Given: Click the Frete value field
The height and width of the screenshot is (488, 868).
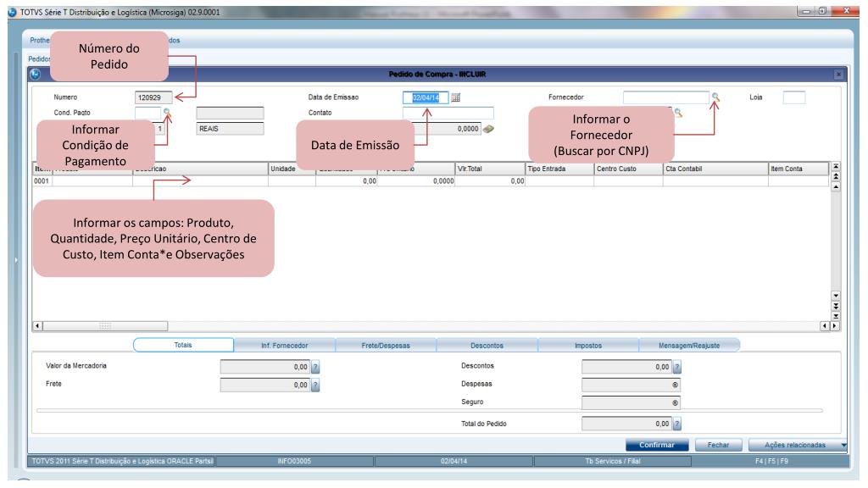Looking at the screenshot, I should [x=265, y=385].
